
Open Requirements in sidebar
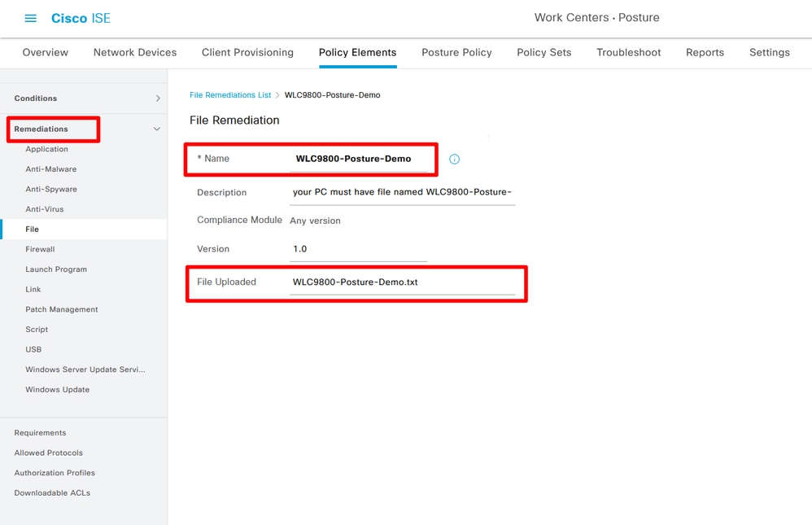click(40, 433)
